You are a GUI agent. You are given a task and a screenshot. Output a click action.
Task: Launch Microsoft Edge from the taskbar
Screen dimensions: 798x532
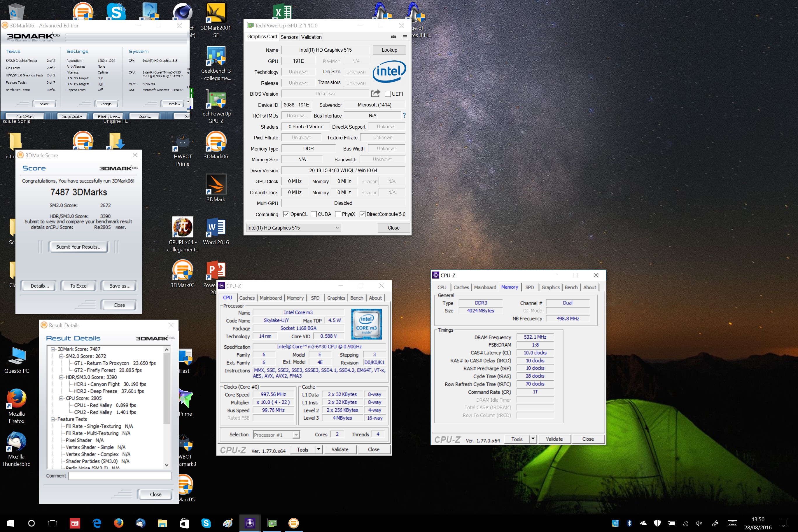point(97,523)
